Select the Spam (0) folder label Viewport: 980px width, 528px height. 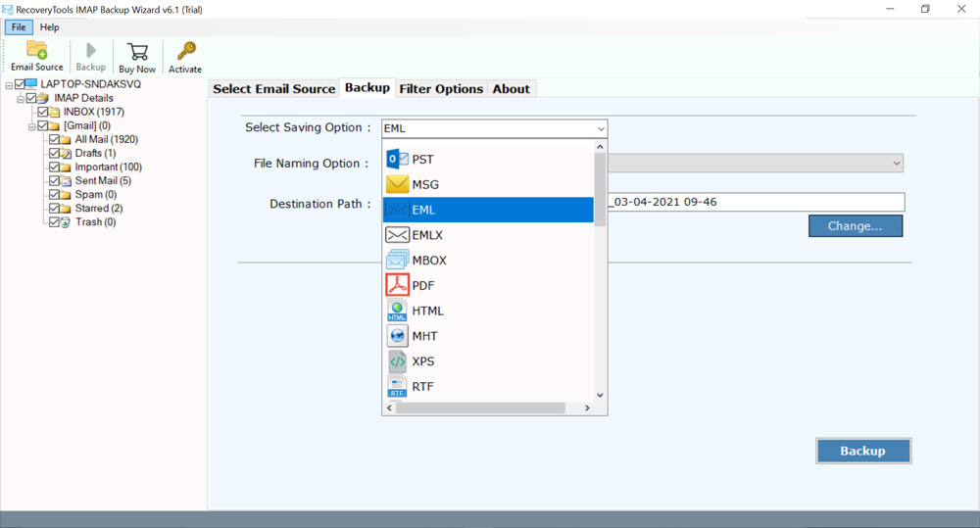coord(96,194)
